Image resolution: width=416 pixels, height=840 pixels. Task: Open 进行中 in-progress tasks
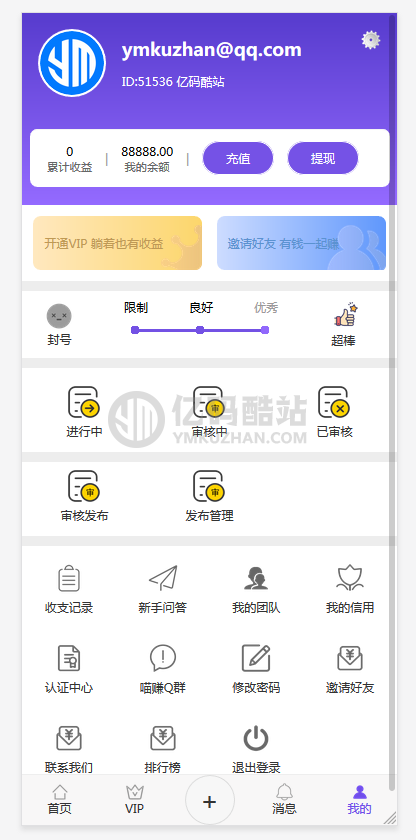tap(84, 412)
